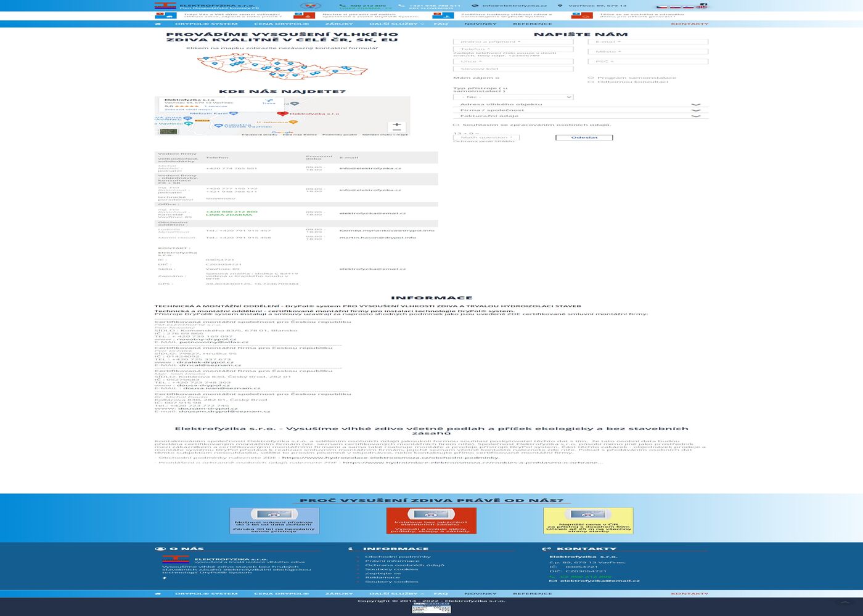This screenshot has height=616, width=863.
Task: Click the Czech Republic map with blue pins
Action: [283, 65]
